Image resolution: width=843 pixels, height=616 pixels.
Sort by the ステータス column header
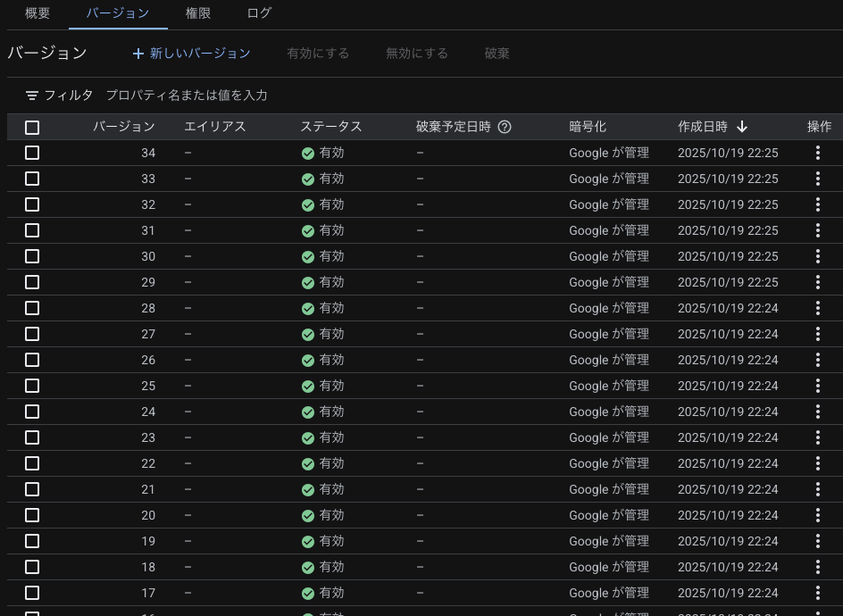[x=331, y=127]
